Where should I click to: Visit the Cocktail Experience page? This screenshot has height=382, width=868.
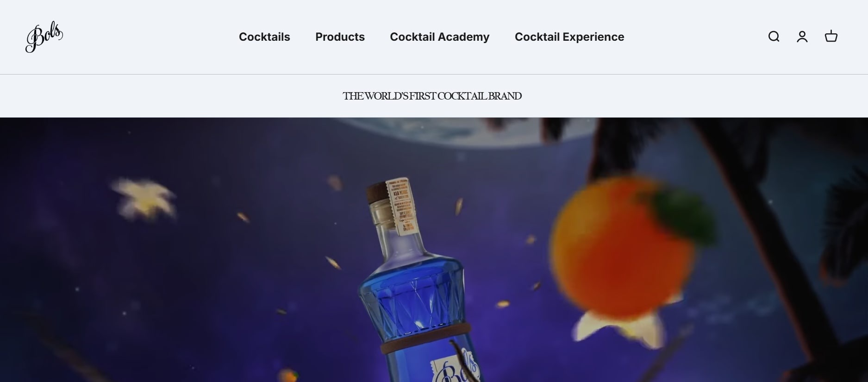pyautogui.click(x=569, y=37)
